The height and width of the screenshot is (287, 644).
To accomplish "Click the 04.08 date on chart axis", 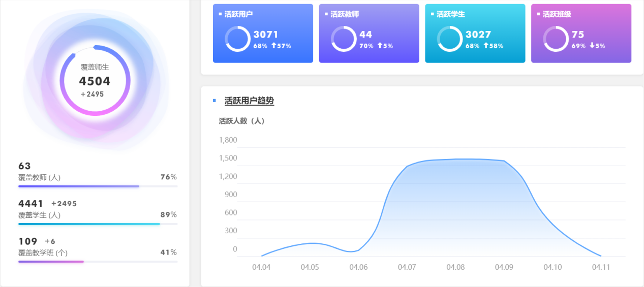I will click(455, 267).
